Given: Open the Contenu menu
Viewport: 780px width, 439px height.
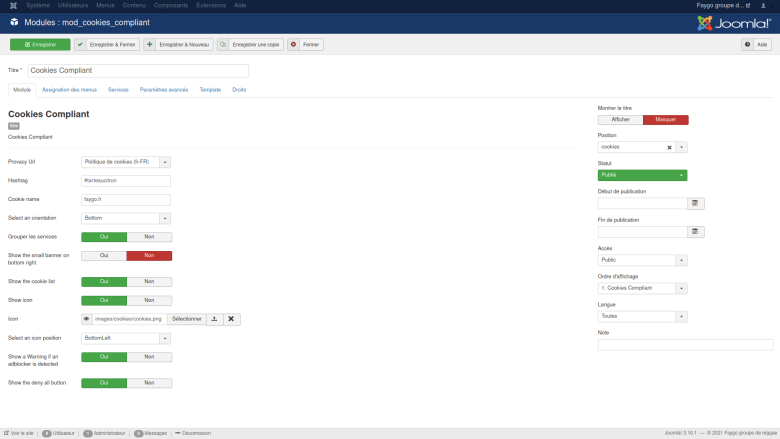Looking at the screenshot, I should coord(134,5).
